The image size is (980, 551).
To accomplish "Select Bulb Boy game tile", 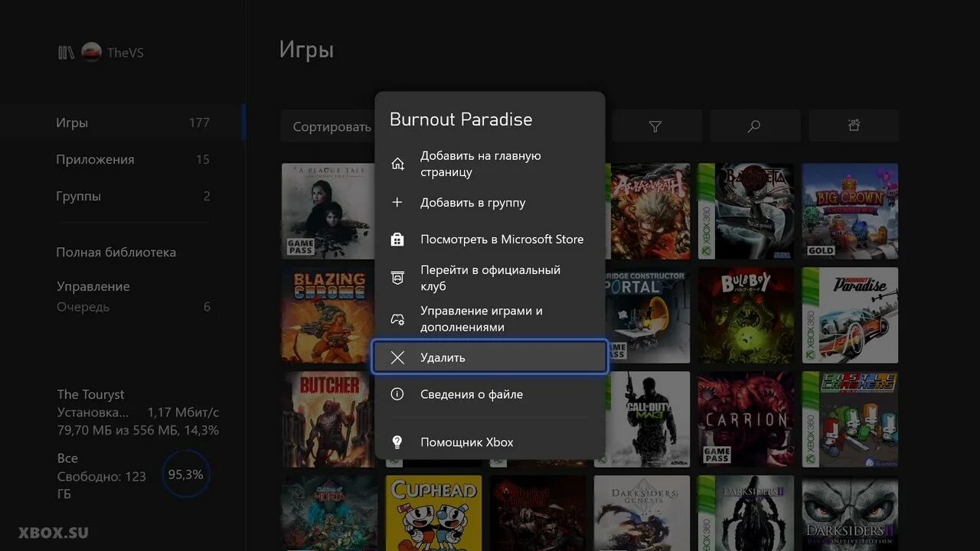I will [x=746, y=315].
